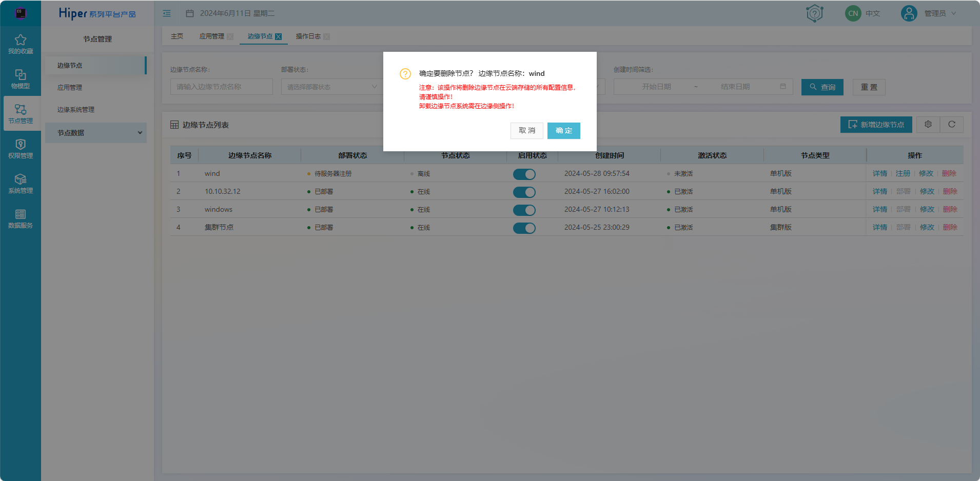Image resolution: width=980 pixels, height=481 pixels.
Task: Close the 应用管理 tab via X
Action: point(230,36)
